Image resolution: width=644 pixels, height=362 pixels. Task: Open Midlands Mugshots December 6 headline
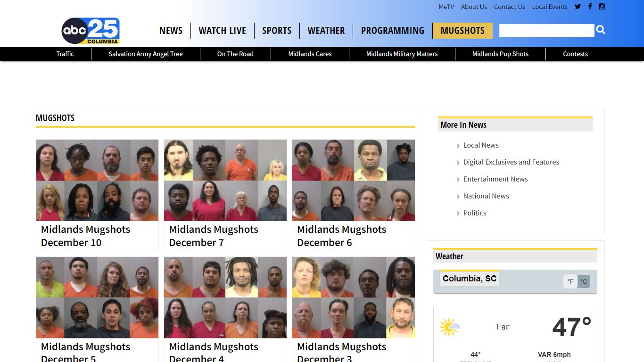coord(342,236)
